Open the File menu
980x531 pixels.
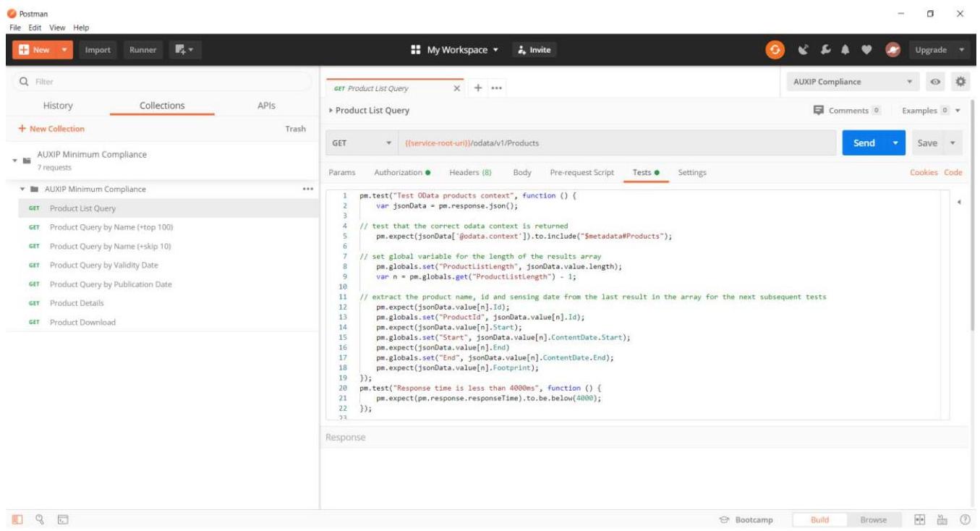pyautogui.click(x=15, y=27)
